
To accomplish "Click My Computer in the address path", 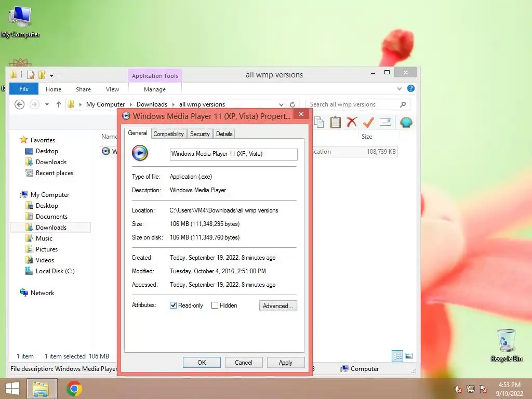I will tap(105, 104).
